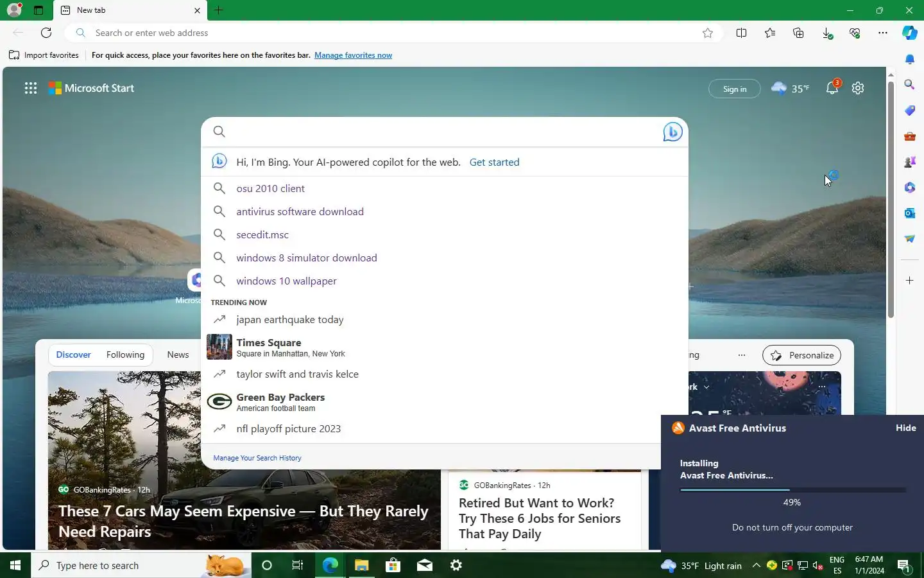
Task: Choose suggestion secedit.msc
Action: click(444, 234)
